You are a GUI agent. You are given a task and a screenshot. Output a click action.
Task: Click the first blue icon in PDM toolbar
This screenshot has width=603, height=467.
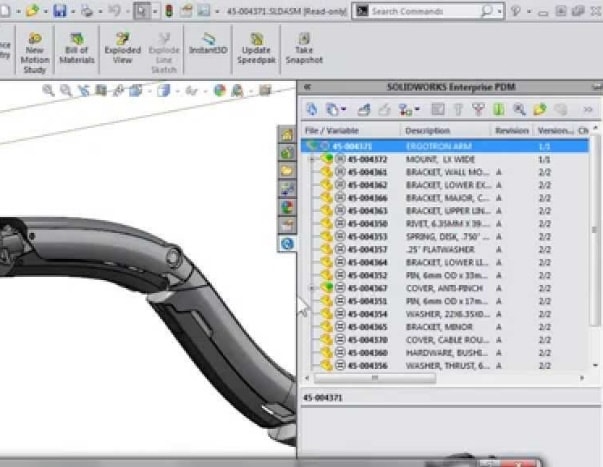pyautogui.click(x=312, y=110)
